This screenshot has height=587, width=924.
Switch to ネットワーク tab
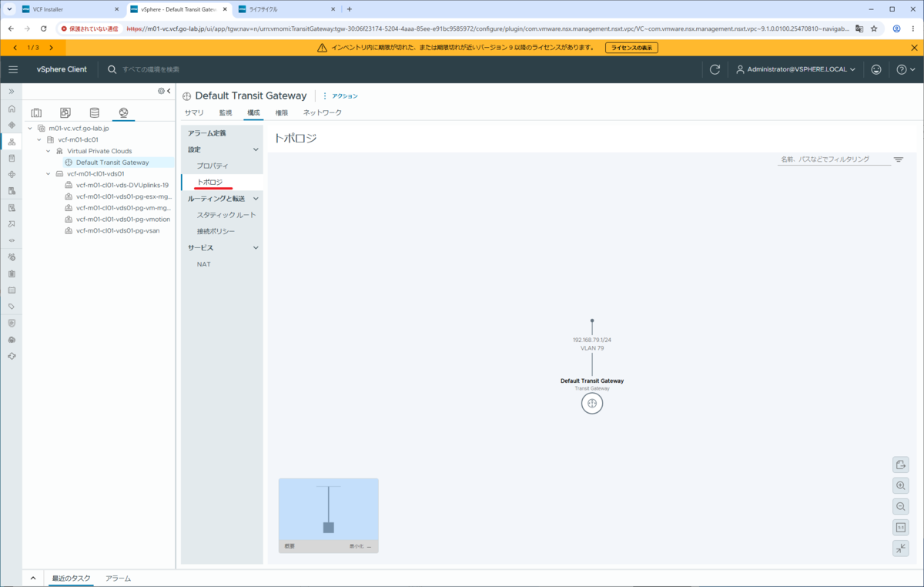[323, 112]
